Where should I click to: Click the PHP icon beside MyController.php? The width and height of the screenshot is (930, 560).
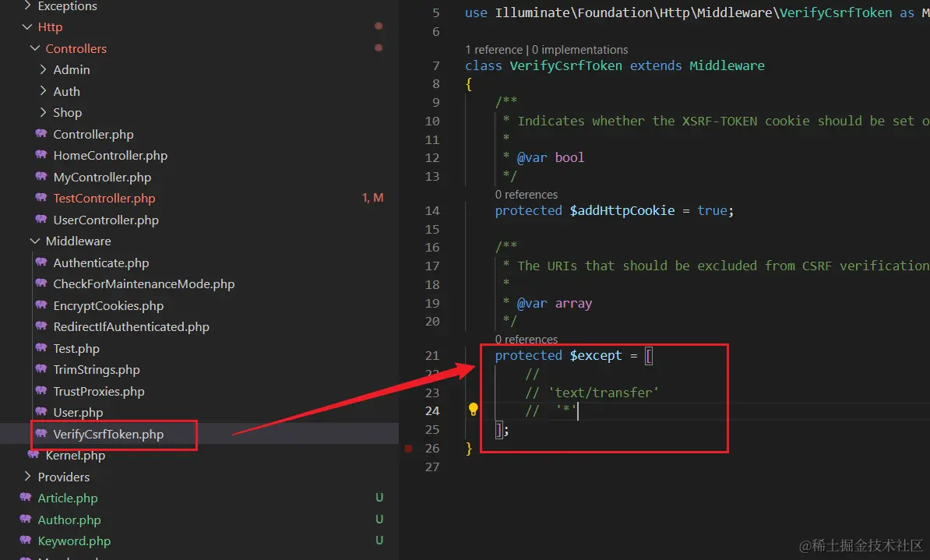tap(41, 176)
